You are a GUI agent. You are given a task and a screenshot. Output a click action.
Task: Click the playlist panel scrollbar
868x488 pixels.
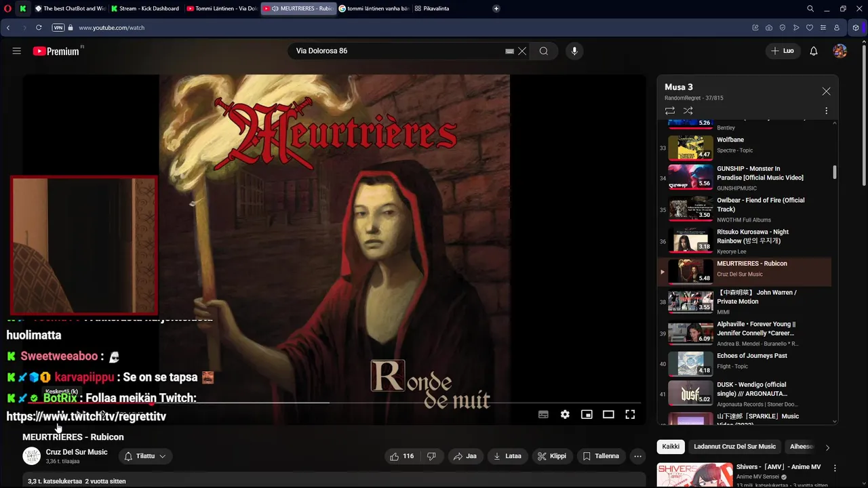[835, 172]
